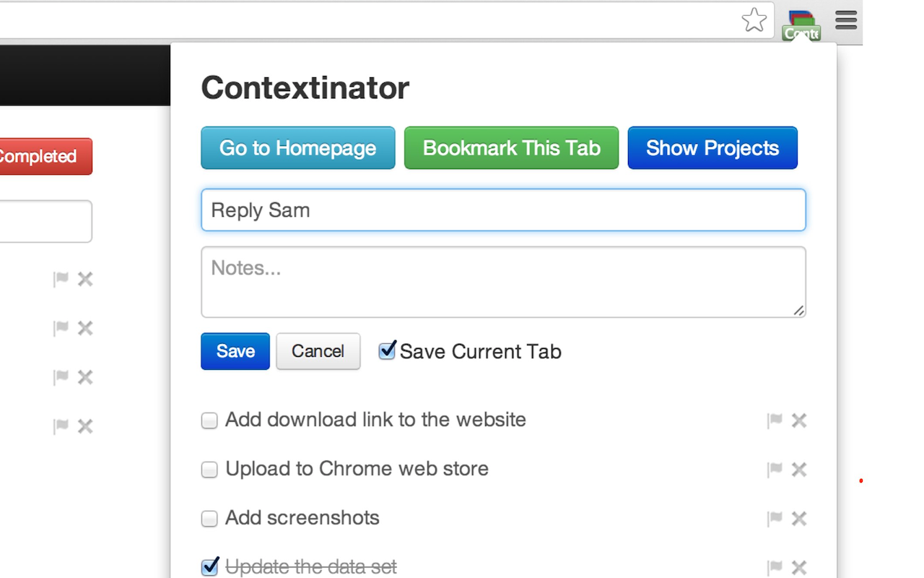Flag the "Add screenshots" task
Screen dimensions: 924x578
(x=775, y=518)
